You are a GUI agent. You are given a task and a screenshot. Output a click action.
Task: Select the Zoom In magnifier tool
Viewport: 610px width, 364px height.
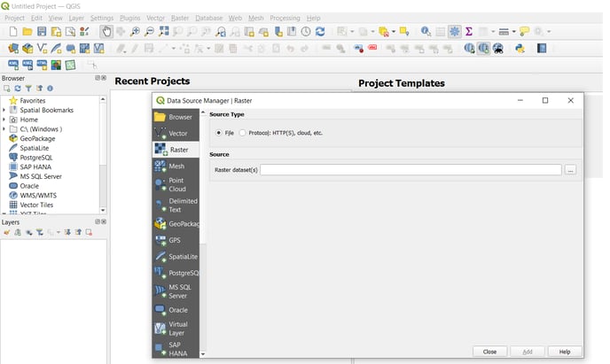click(x=135, y=32)
